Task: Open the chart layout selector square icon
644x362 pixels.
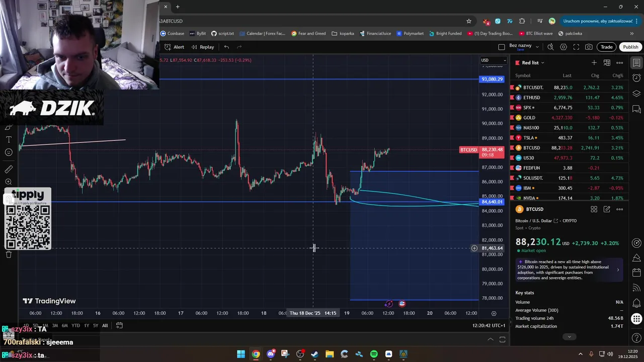Action: [501, 47]
